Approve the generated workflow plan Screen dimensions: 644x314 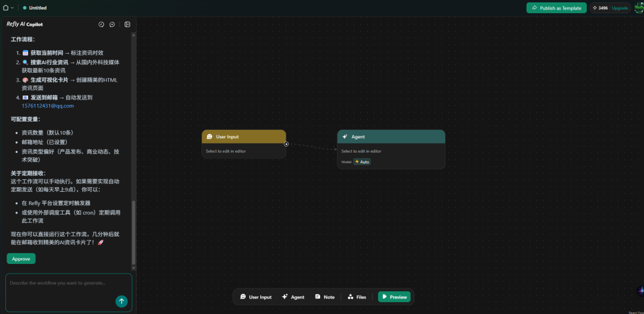[21, 259]
